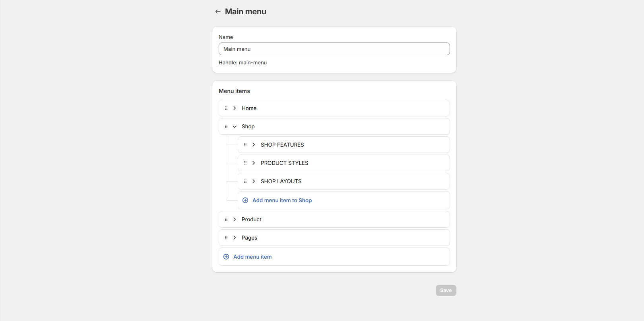The width and height of the screenshot is (644, 321).
Task: Expand the PRODUCT STYLES submenu chevron
Action: pos(254,163)
